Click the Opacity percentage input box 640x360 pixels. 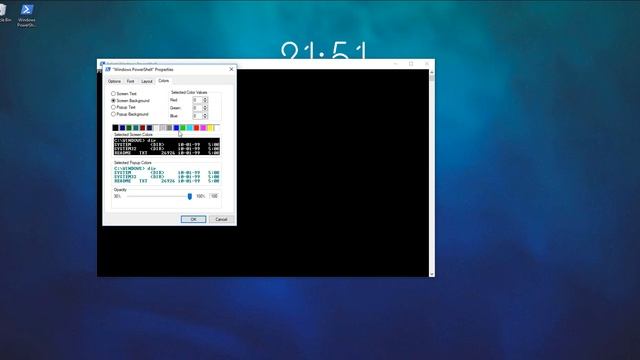pyautogui.click(x=214, y=196)
